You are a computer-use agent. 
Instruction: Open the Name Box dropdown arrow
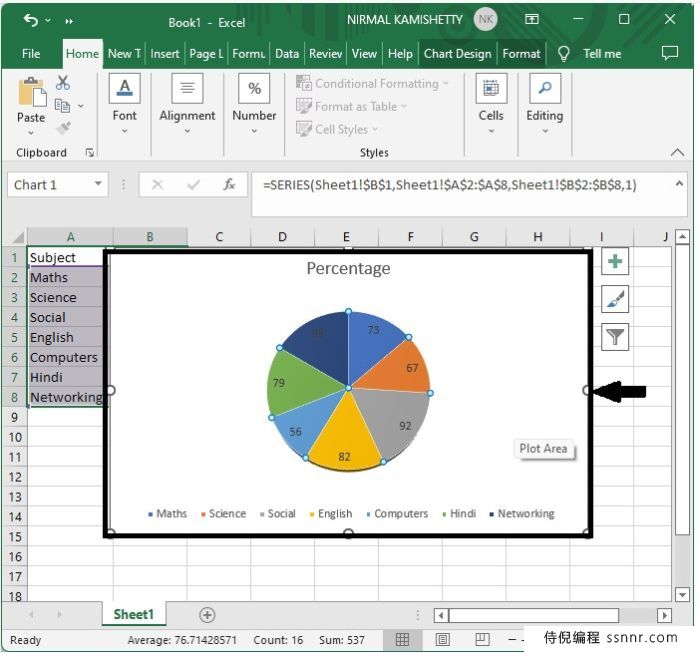tap(98, 184)
